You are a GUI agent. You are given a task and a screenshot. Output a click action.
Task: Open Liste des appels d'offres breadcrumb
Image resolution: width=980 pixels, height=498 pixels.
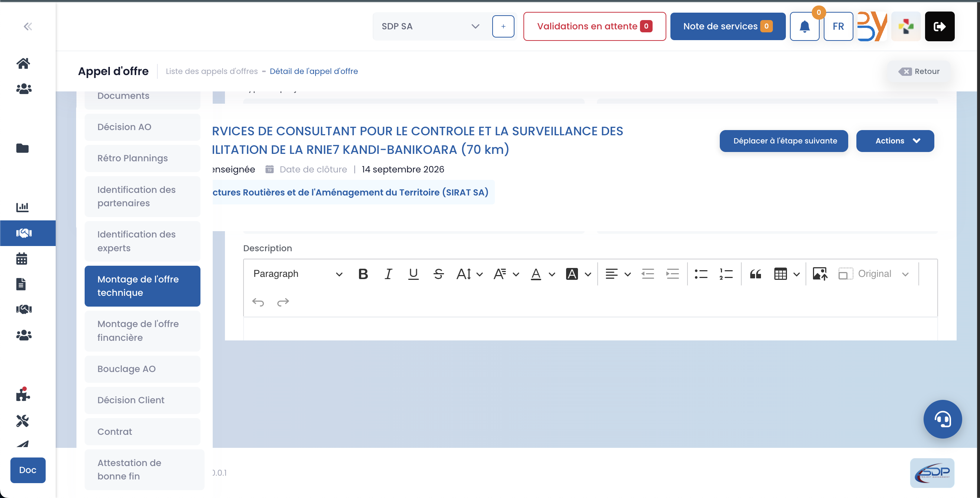(212, 71)
